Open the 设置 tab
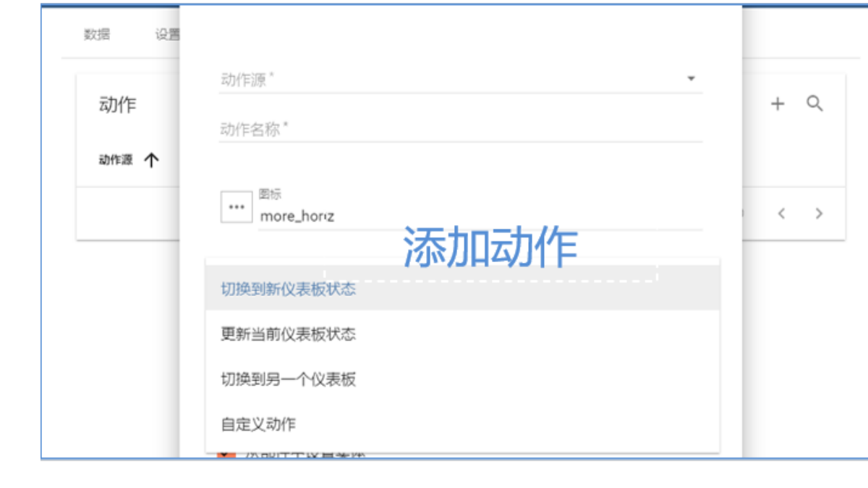 click(168, 35)
